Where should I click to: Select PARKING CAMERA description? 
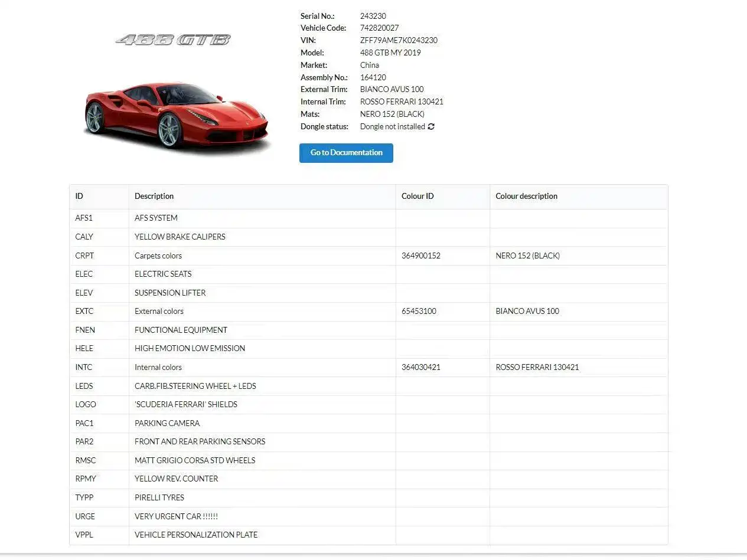click(167, 424)
